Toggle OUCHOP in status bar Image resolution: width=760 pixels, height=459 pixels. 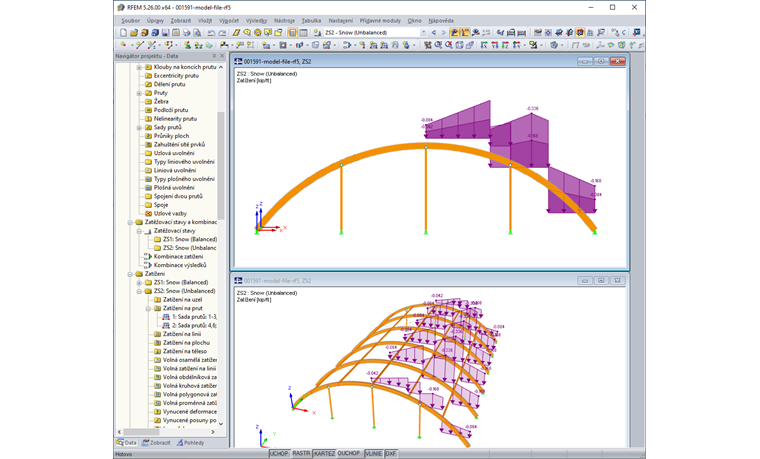[x=349, y=454]
